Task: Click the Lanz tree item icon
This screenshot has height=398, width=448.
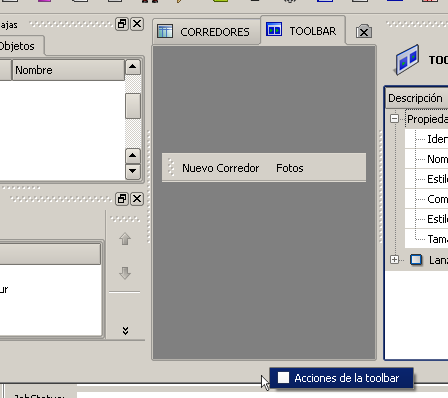Action: (x=416, y=260)
